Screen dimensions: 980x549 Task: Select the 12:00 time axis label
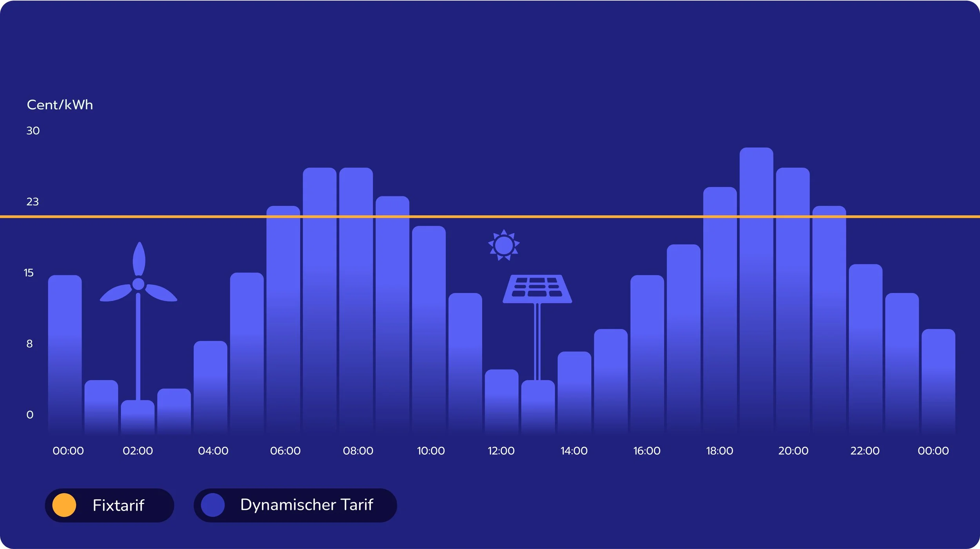coord(501,451)
